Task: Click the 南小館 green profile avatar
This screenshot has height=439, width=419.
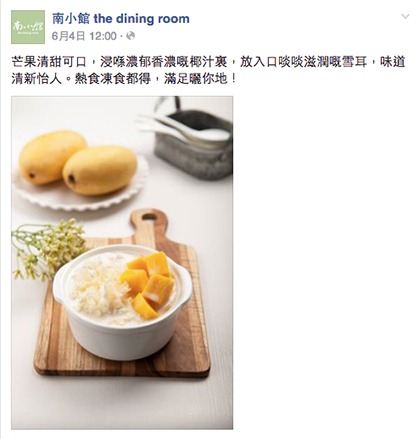Action: pyautogui.click(x=28, y=27)
